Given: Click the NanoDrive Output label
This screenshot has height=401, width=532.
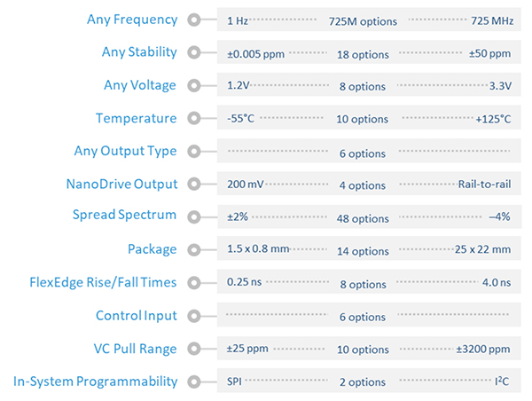Looking at the screenshot, I should click(x=121, y=184).
